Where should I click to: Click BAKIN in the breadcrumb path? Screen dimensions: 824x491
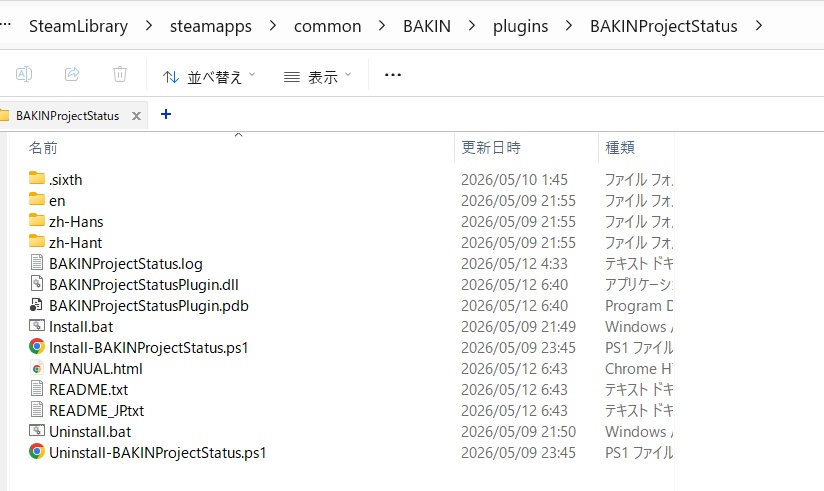[427, 26]
